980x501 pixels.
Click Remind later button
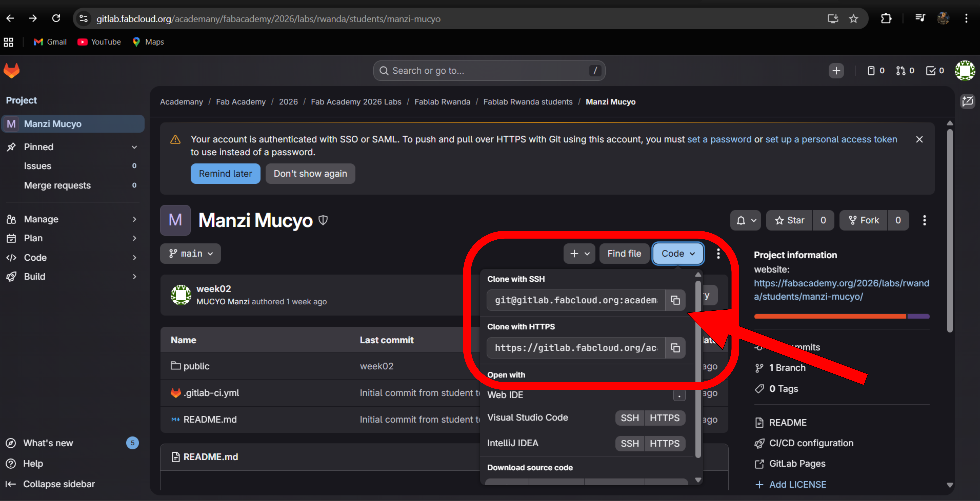tap(225, 174)
